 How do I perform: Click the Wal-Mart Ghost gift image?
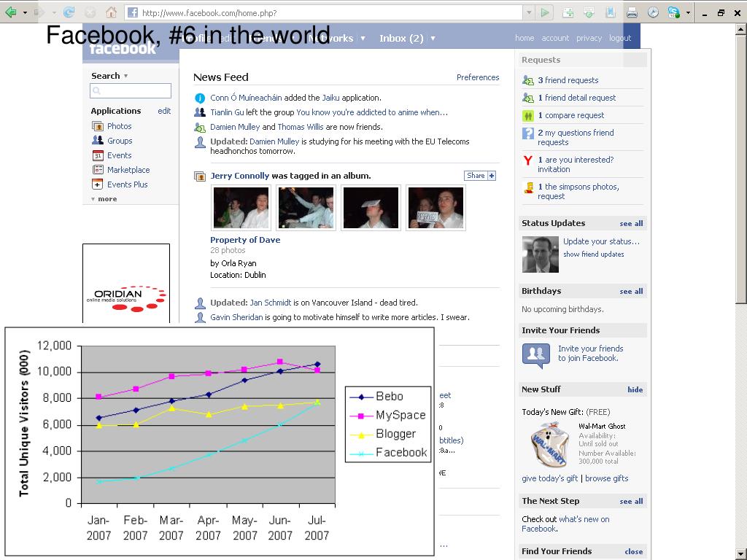pos(550,445)
